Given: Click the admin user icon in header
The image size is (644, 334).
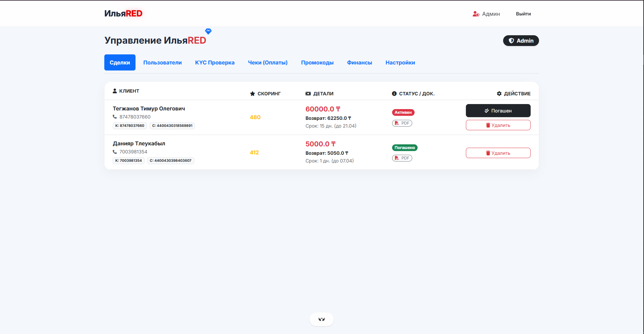Looking at the screenshot, I should [x=476, y=14].
